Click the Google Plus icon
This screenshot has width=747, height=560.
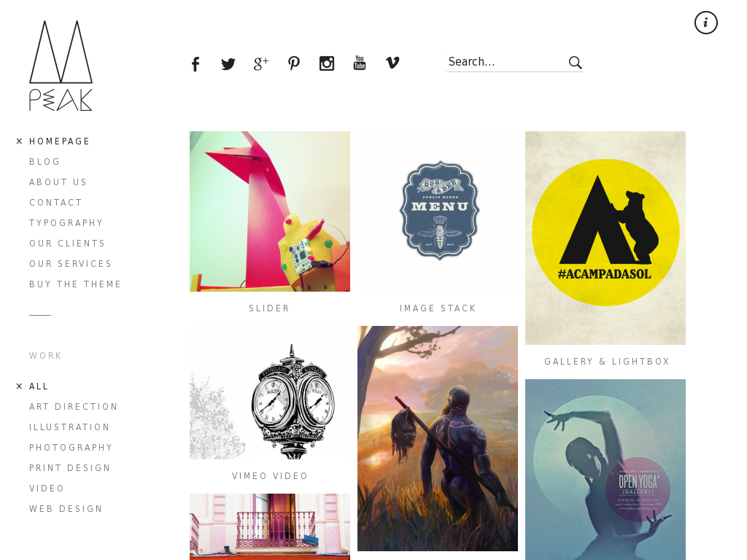point(261,64)
